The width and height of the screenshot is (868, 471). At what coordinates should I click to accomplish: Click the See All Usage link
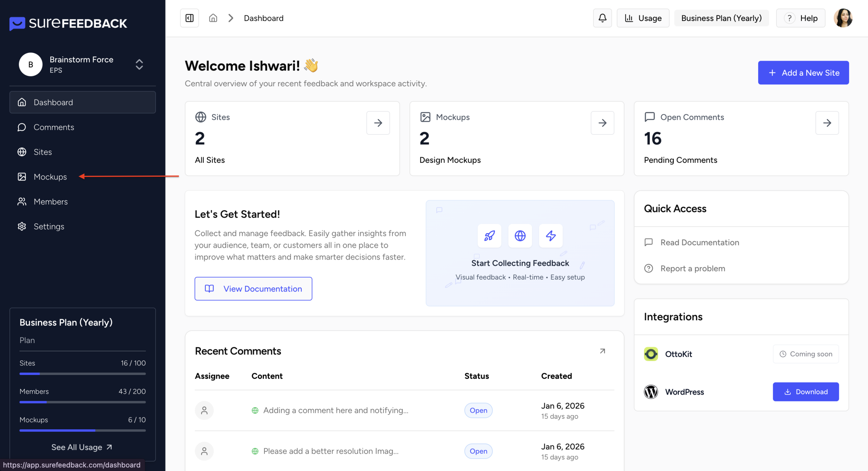[x=82, y=447]
